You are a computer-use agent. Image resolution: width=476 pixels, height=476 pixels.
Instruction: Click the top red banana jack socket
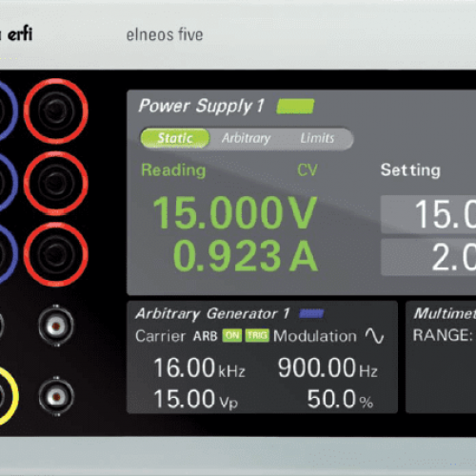pyautogui.click(x=56, y=111)
